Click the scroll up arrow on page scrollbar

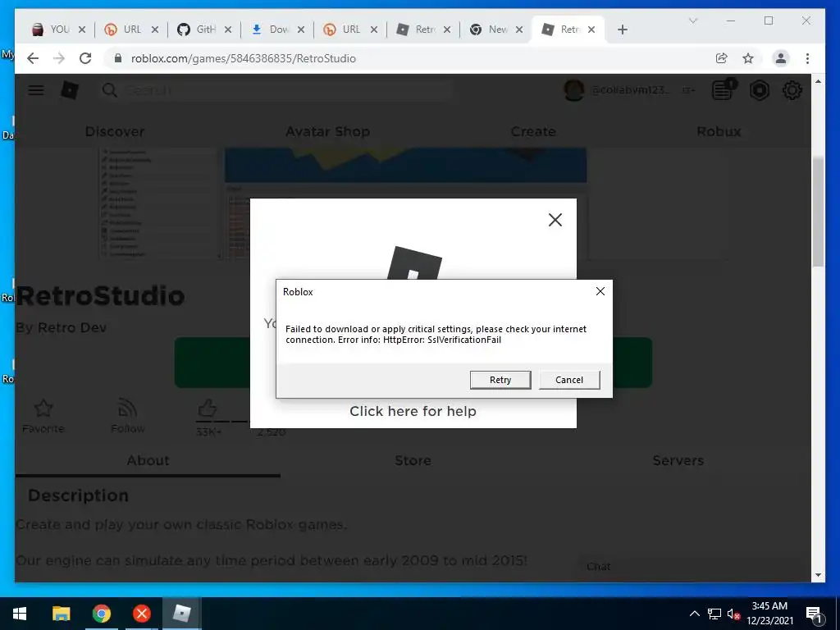click(818, 81)
